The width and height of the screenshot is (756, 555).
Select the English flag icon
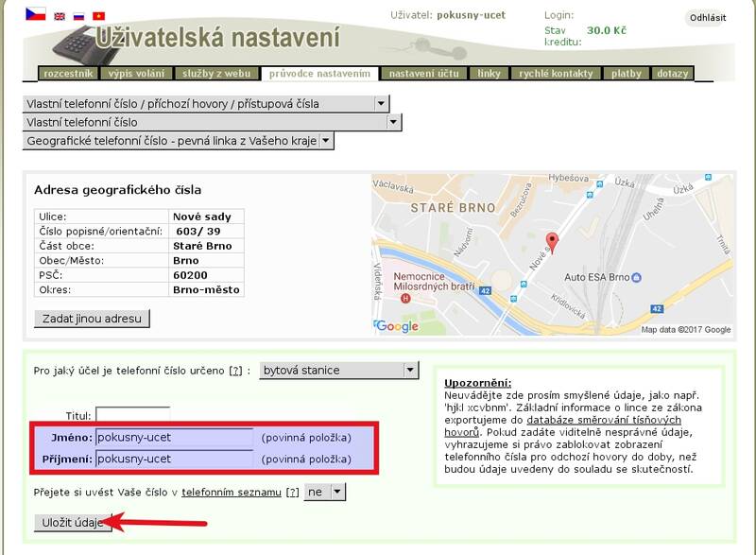(x=60, y=16)
